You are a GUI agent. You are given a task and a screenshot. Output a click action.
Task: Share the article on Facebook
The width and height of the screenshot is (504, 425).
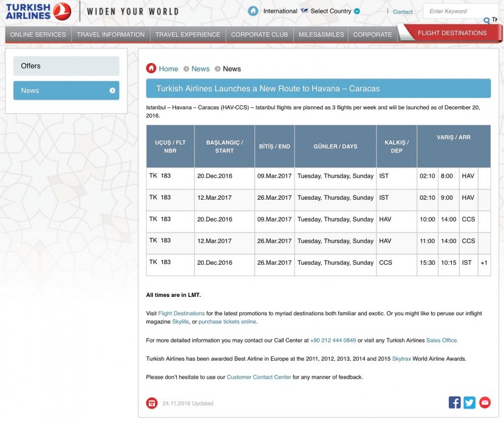click(454, 403)
